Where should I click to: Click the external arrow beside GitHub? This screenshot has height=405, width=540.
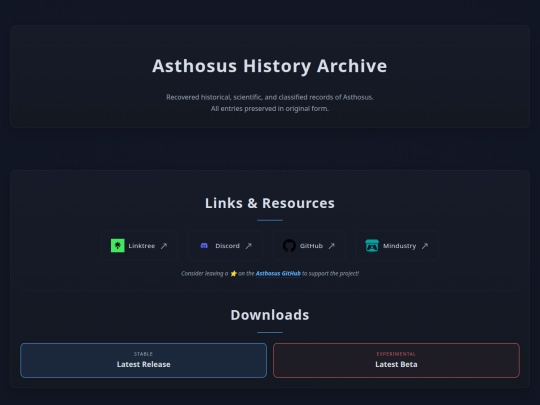[332, 246]
